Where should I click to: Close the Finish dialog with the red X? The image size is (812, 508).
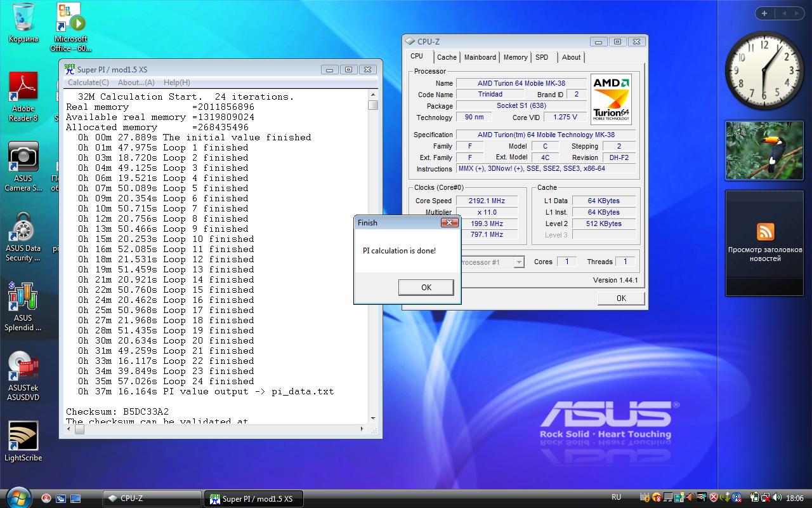(449, 223)
